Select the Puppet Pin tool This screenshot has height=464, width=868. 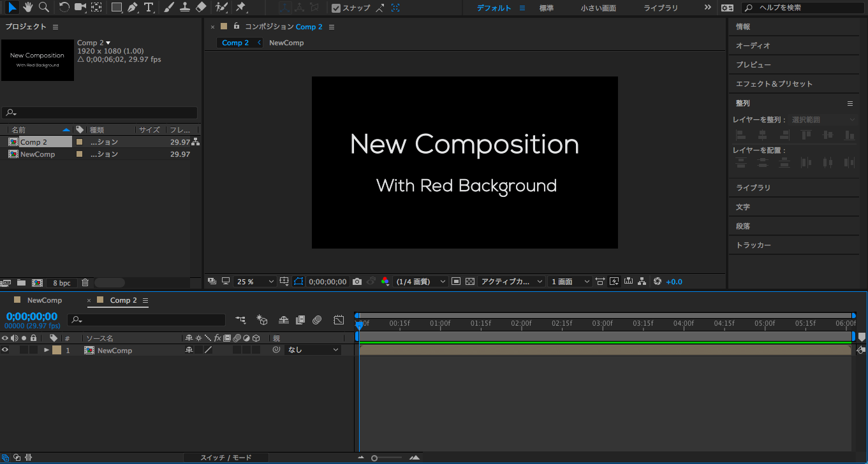coord(240,8)
